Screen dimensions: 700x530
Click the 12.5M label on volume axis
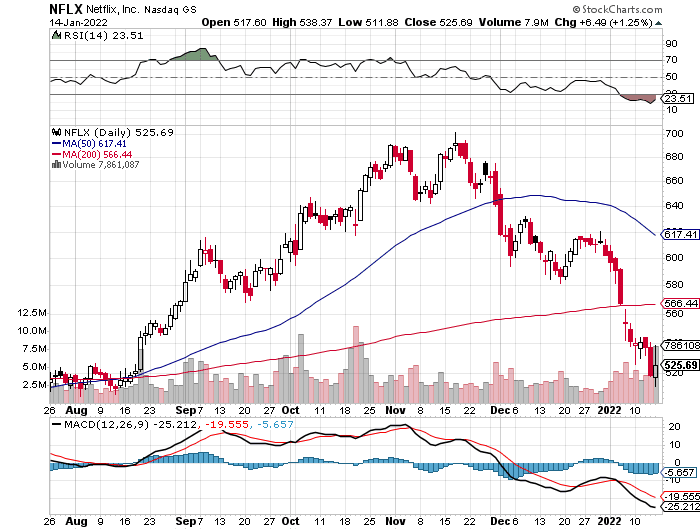(x=32, y=313)
